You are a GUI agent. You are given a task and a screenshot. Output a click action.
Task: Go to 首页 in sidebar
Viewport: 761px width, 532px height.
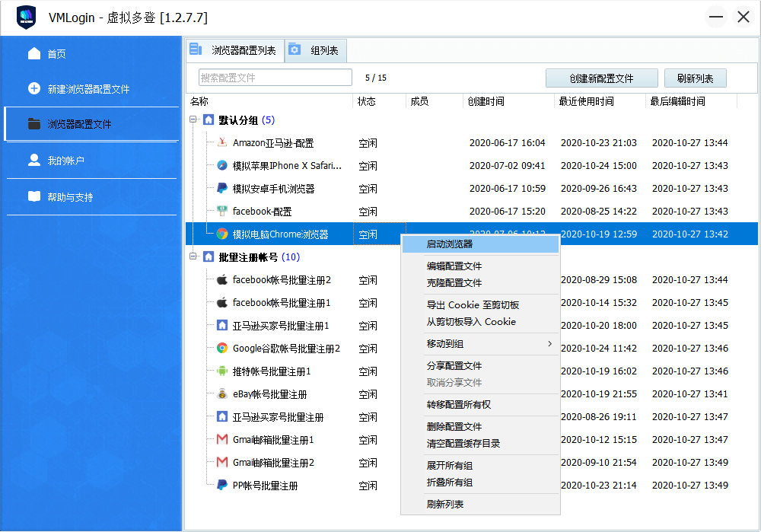click(92, 53)
